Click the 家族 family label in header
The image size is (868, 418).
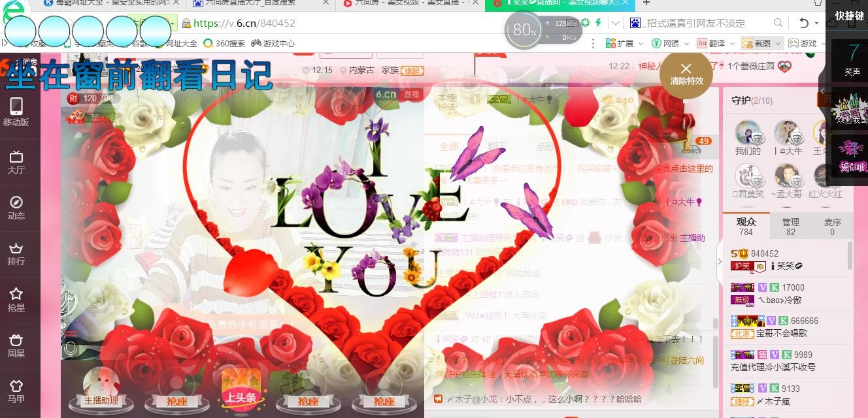pos(390,70)
